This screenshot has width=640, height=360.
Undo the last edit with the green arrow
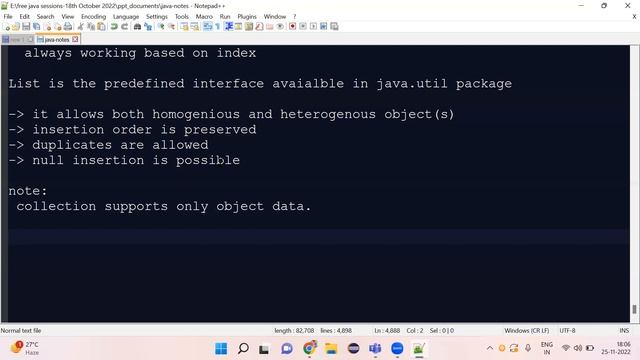pos(114,27)
